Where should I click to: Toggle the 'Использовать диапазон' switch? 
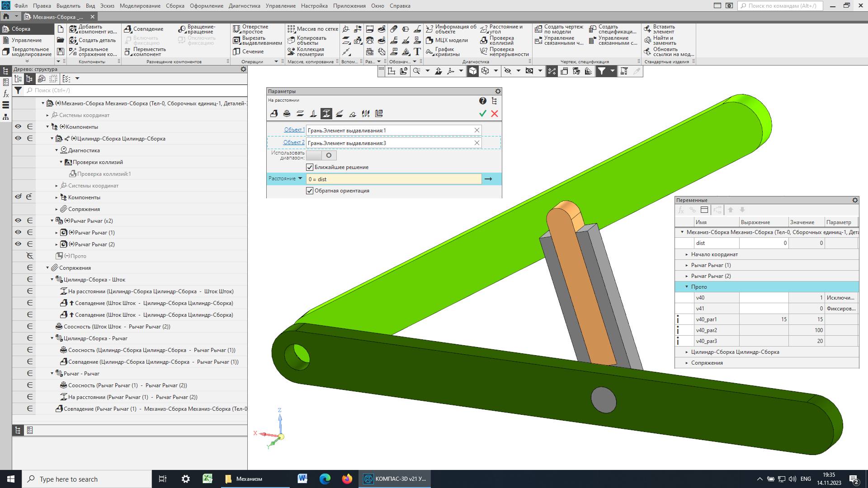point(321,155)
